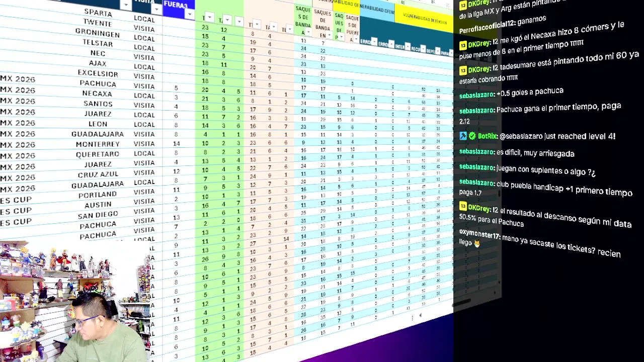Open the team name column filter arrow
Screen dimensions: 644x362
pyautogui.click(x=126, y=5)
